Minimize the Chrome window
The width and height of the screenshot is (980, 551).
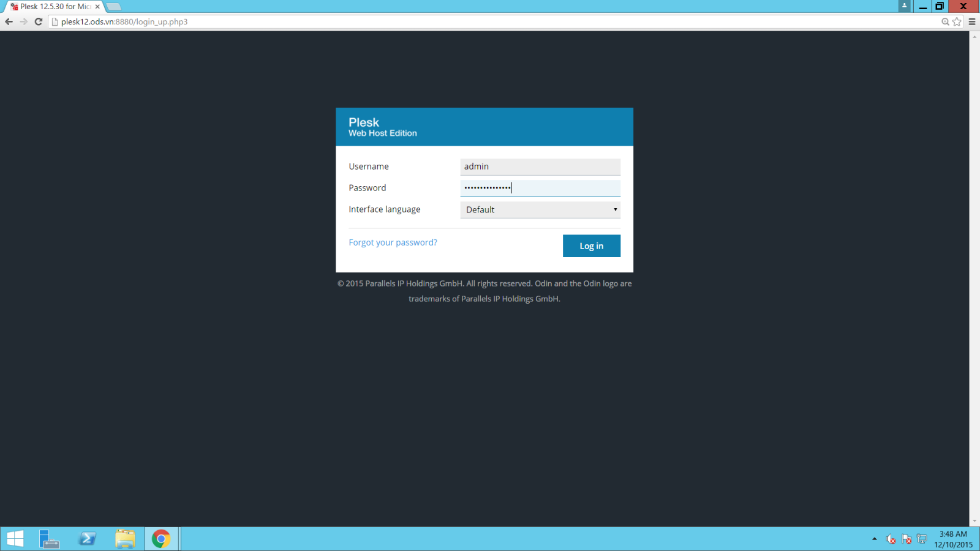click(x=922, y=6)
